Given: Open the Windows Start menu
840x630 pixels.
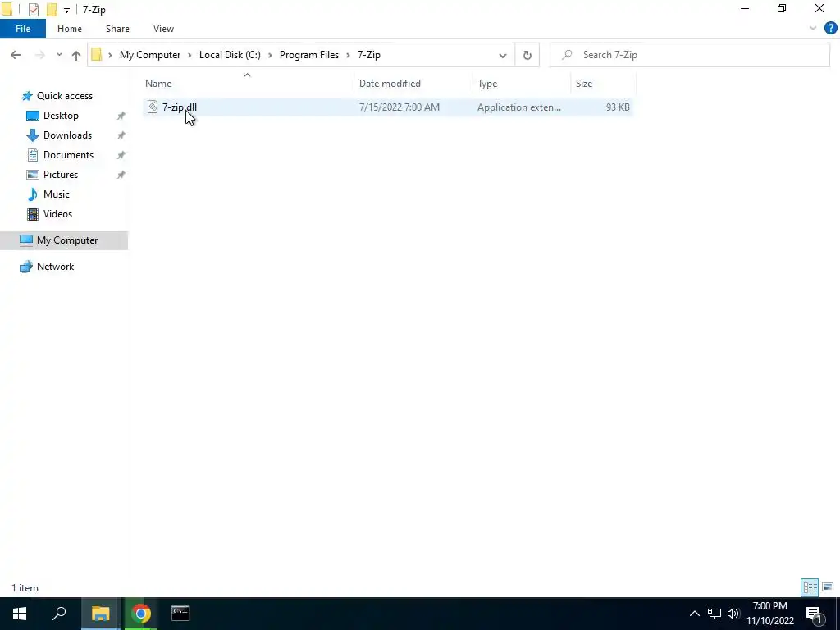Looking at the screenshot, I should tap(20, 614).
